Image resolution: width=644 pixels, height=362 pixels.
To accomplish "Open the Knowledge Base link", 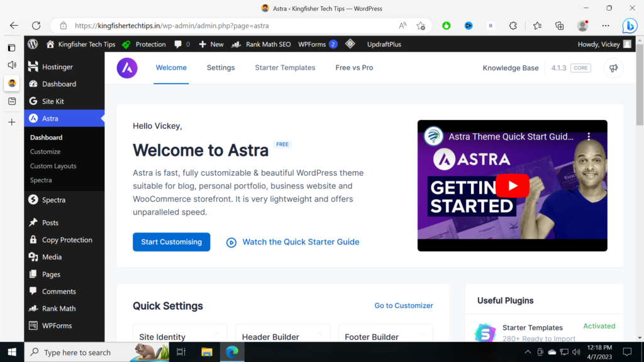I will (511, 68).
